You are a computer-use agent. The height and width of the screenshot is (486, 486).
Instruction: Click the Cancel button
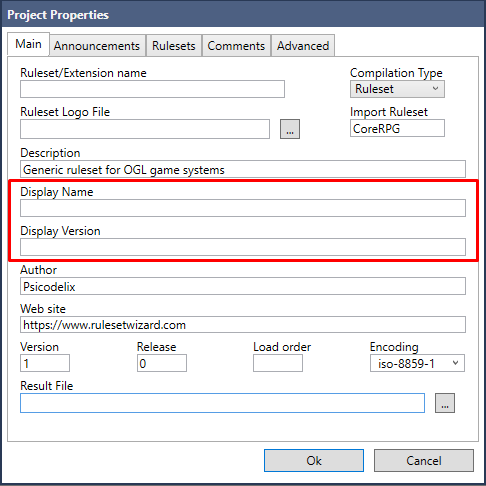click(x=424, y=460)
